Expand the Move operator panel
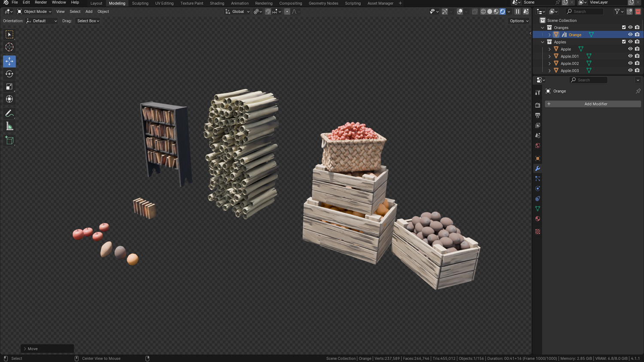Viewport: 644px width, 362px height. pyautogui.click(x=25, y=349)
